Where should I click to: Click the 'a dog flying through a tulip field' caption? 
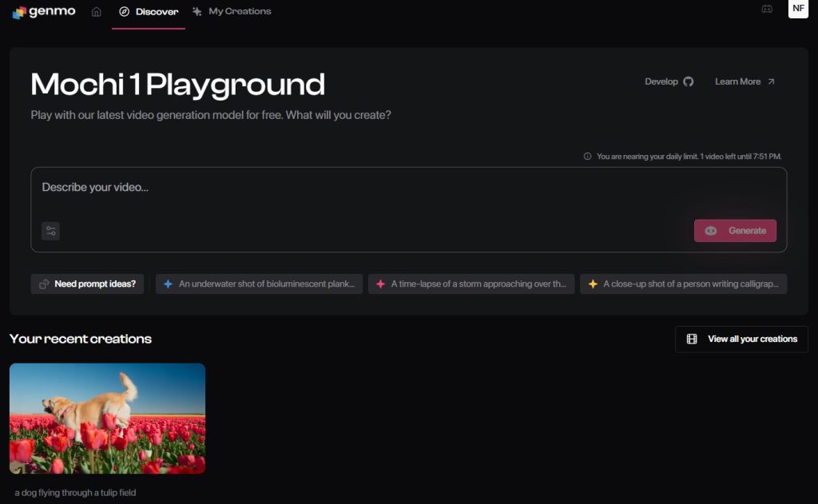[x=75, y=493]
